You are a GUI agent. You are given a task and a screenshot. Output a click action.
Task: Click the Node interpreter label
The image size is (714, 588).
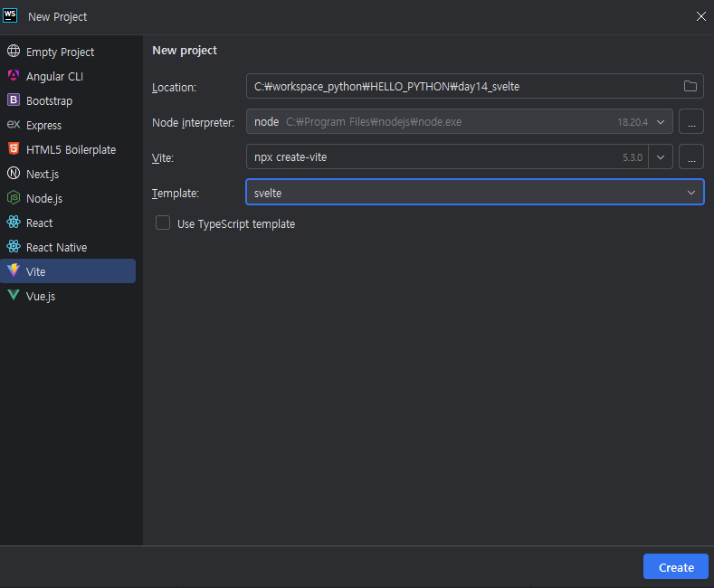193,123
